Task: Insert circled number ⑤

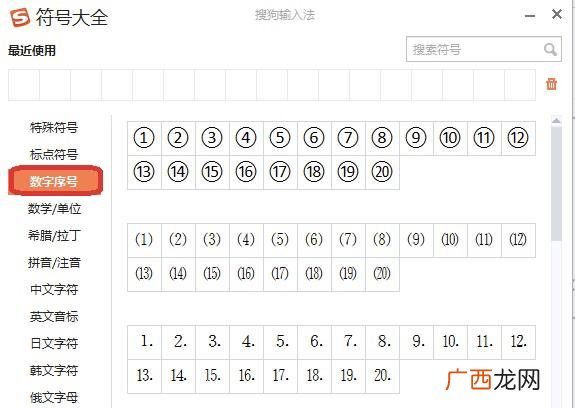Action: pos(280,138)
